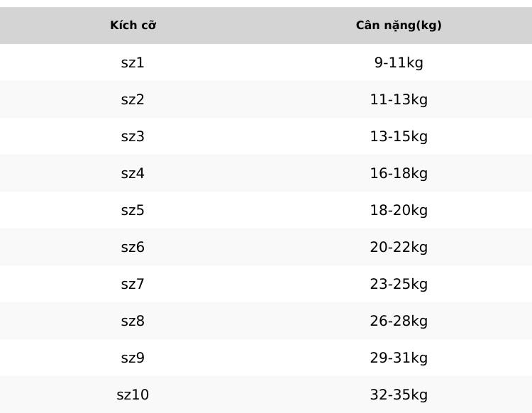
Task: Select the sz6 size cell
Action: click(x=133, y=248)
